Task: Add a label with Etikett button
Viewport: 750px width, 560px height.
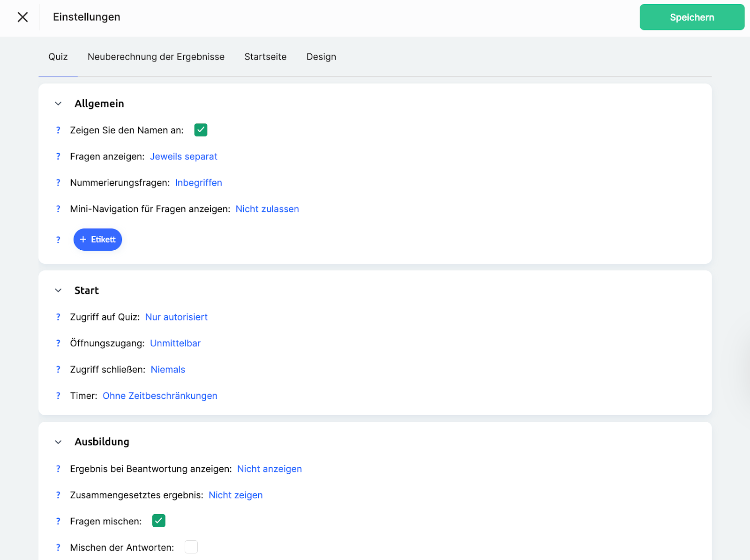Action: pos(97,239)
